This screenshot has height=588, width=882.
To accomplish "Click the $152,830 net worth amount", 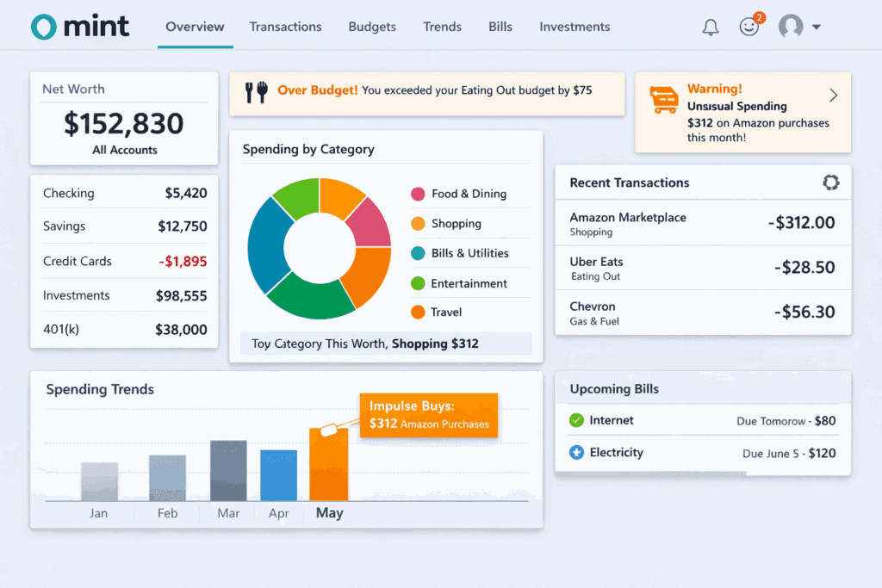I will (124, 123).
